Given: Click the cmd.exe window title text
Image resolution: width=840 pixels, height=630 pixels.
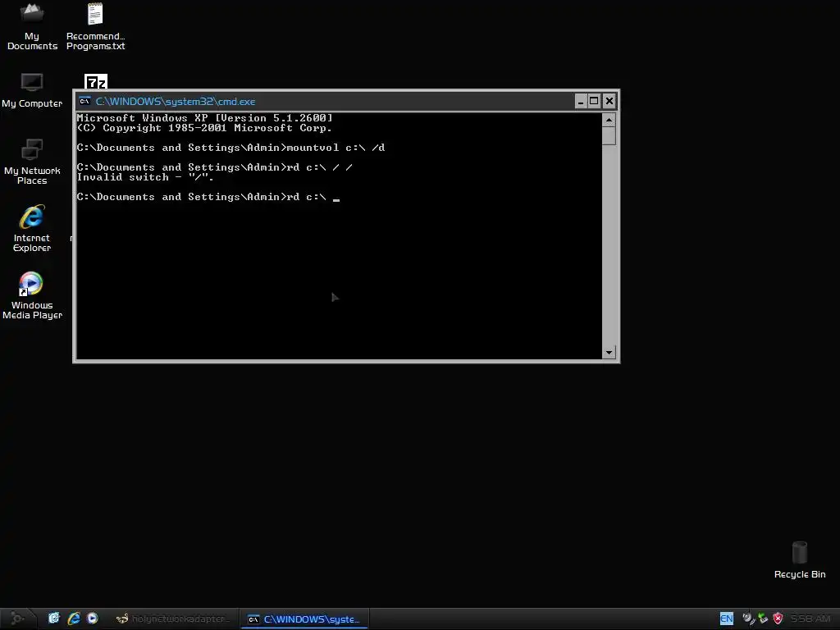Looking at the screenshot, I should (176, 101).
